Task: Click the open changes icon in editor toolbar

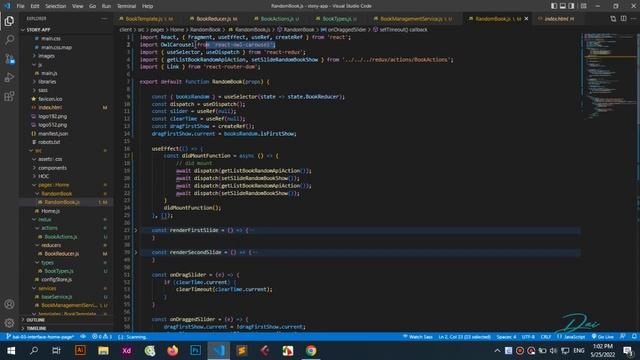Action: pyautogui.click(x=613, y=18)
